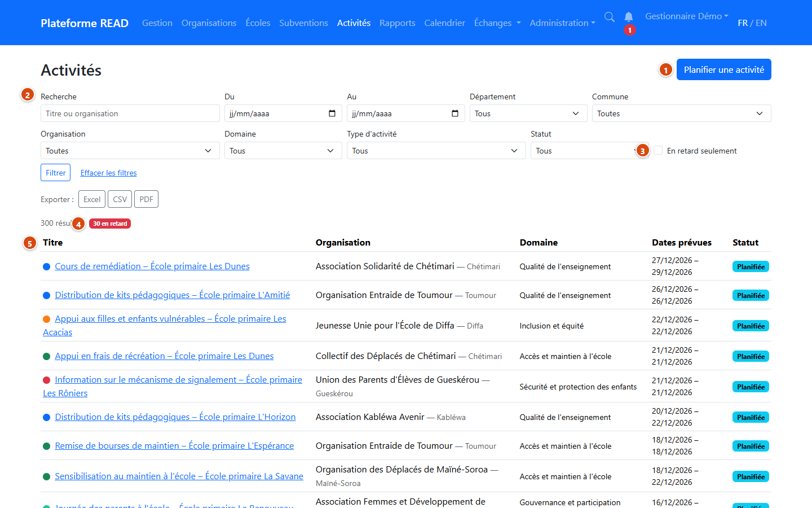Image resolution: width=812 pixels, height=508 pixels.
Task: Open the search magnifier icon in navbar
Action: 609,17
